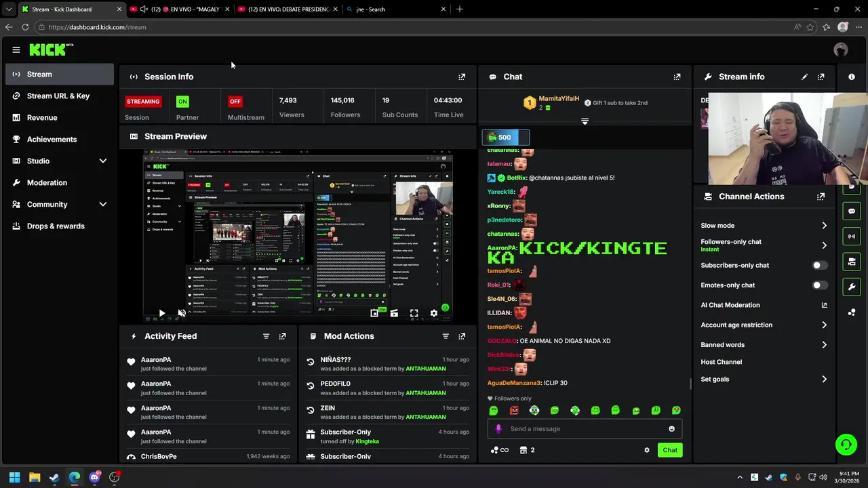Expand Banned words settings
Viewport: 868px width, 488px height.
pos(824,345)
